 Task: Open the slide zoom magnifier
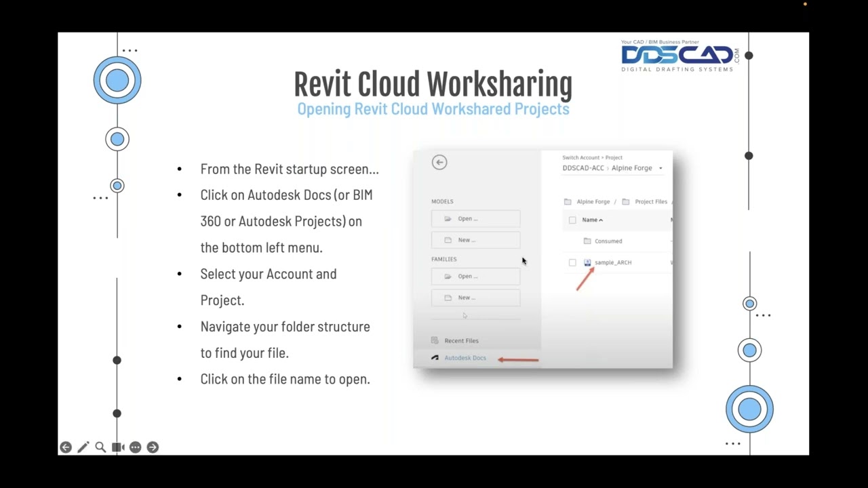point(100,447)
